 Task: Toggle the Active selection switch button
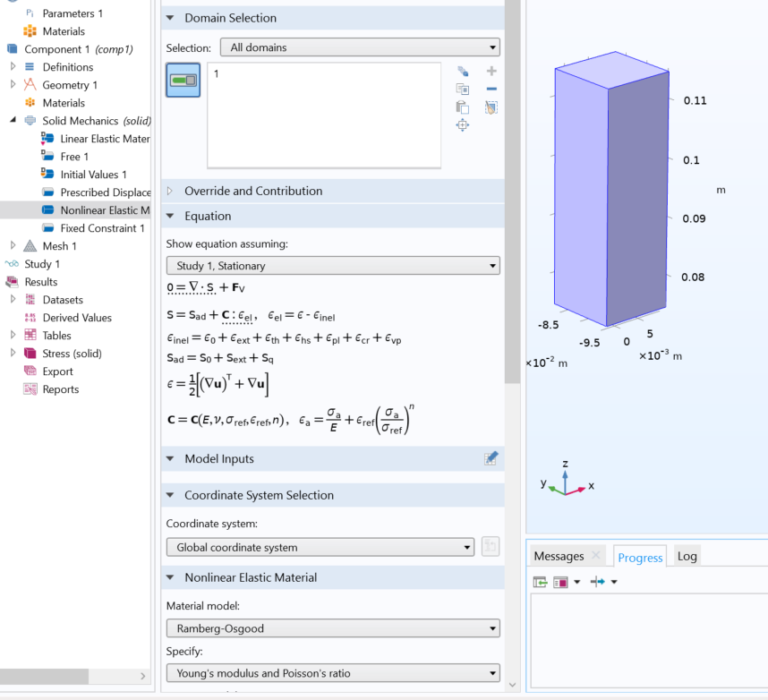[x=183, y=80]
